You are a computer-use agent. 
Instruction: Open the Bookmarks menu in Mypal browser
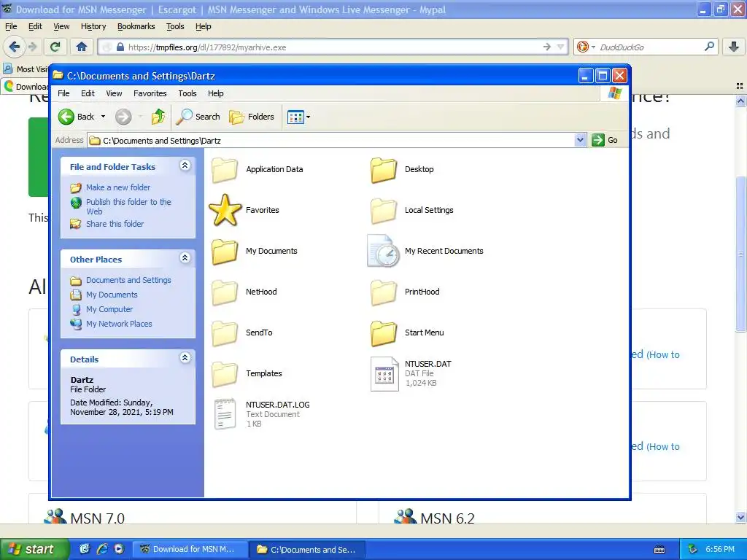(136, 26)
